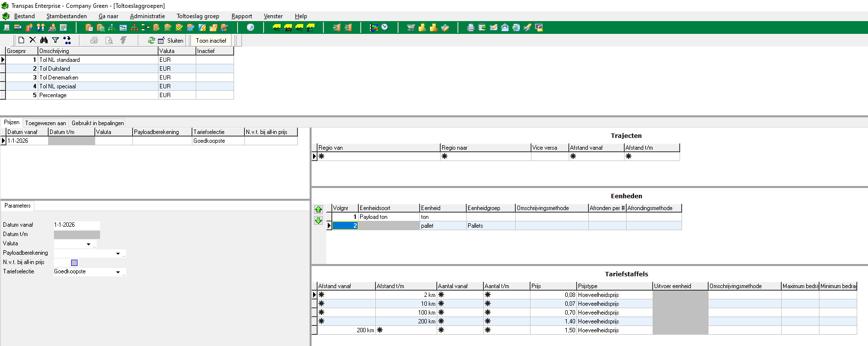Viewport: 868px width, 346px height.
Task: Delete record using the X icon
Action: 32,40
